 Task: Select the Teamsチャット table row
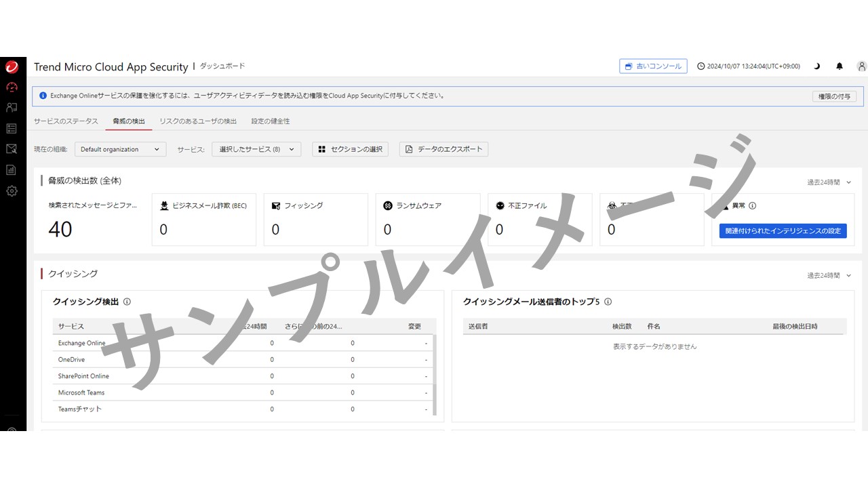pyautogui.click(x=243, y=409)
